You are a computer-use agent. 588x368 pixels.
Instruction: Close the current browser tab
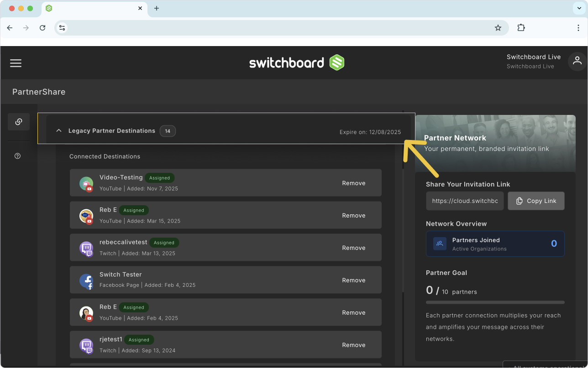click(140, 8)
